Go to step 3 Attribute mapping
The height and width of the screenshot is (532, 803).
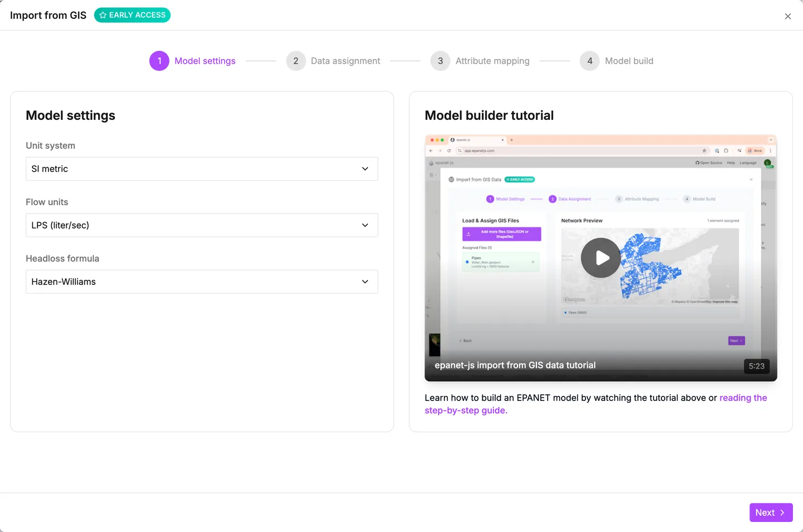tap(480, 61)
